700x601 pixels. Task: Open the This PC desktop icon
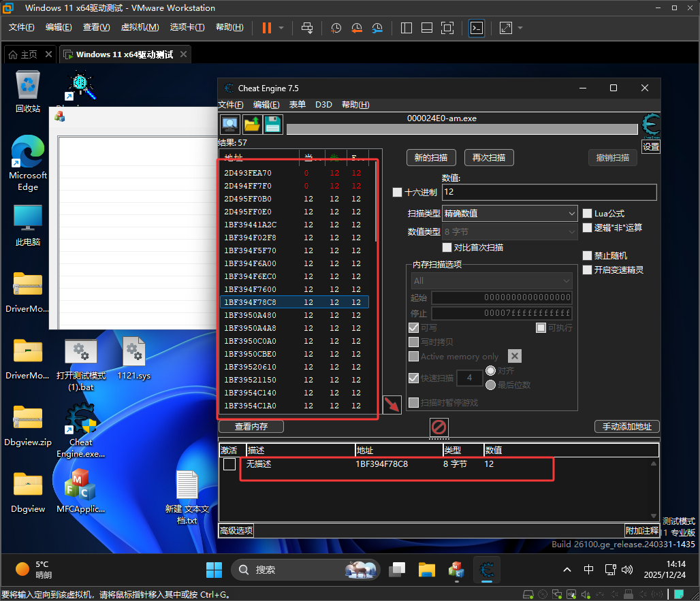[x=28, y=225]
